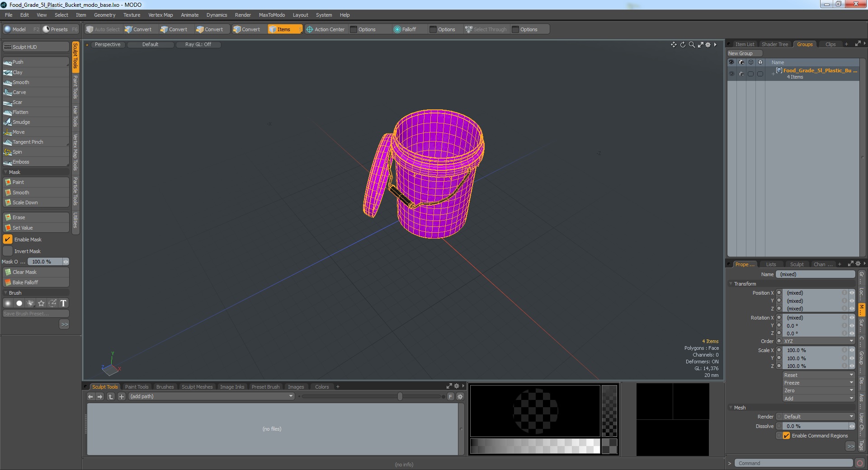Click the Sculpt HUD button
Screen dimensions: 868x470
tap(36, 47)
